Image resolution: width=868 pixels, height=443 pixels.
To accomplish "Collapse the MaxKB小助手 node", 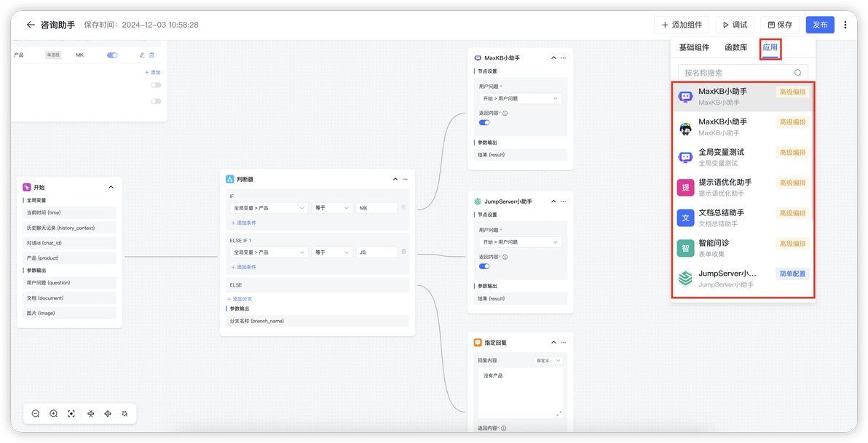I will (x=553, y=57).
